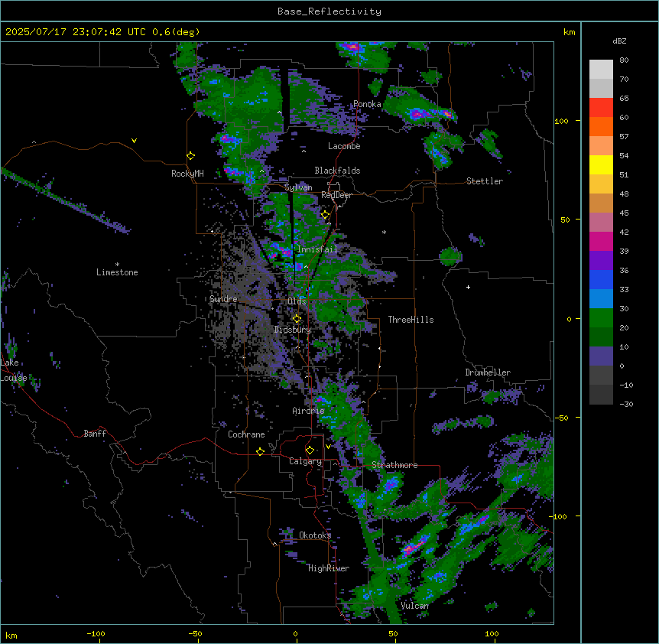
Task: Select the slate purple 0-10 dBZ legend swatch
Action: [601, 356]
